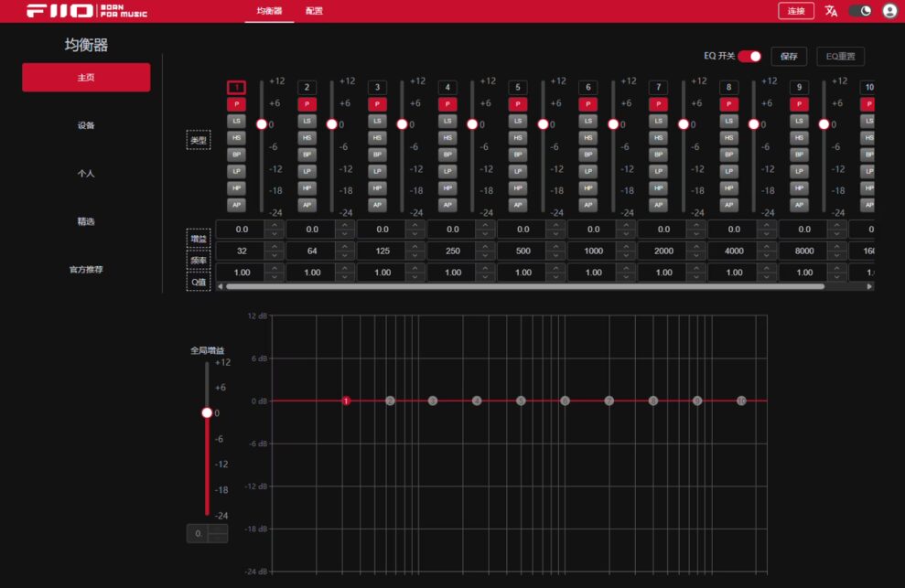The height and width of the screenshot is (588, 905).
Task: Increase the 32 Hz frequency with up arrow
Action: click(274, 246)
